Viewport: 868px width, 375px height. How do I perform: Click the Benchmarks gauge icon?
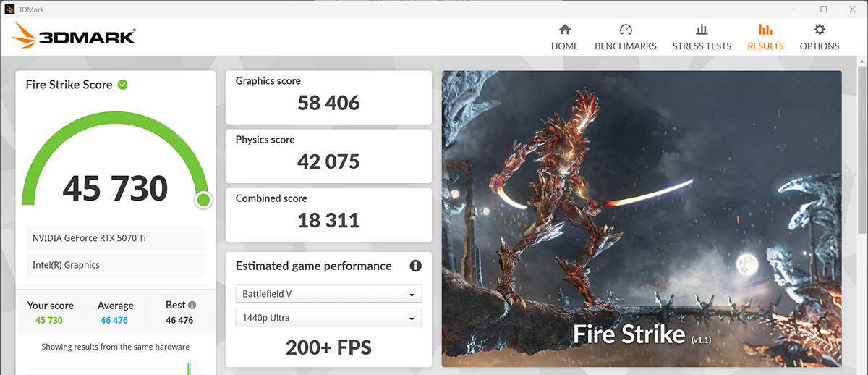coord(626,30)
